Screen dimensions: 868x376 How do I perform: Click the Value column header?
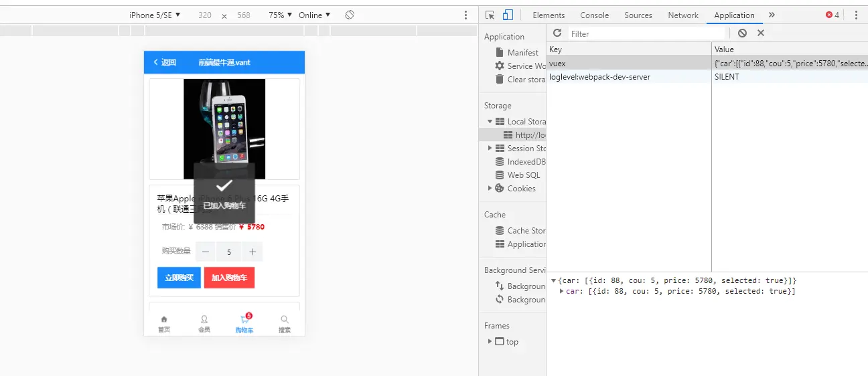(x=790, y=50)
